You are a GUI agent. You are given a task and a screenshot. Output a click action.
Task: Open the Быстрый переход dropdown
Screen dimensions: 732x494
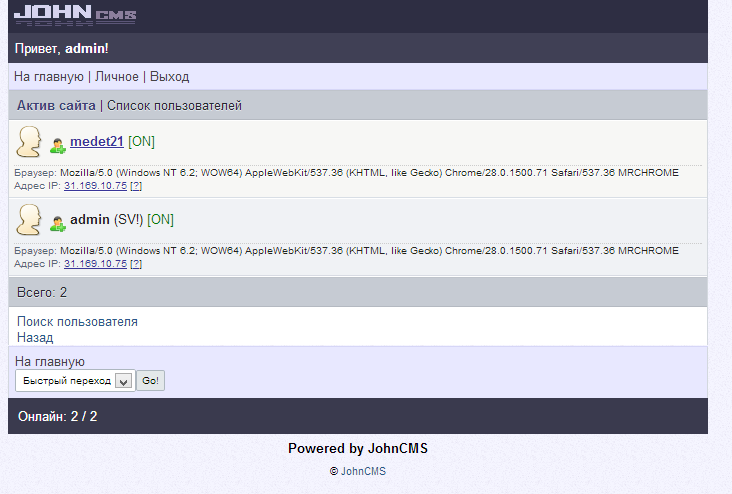pos(75,381)
